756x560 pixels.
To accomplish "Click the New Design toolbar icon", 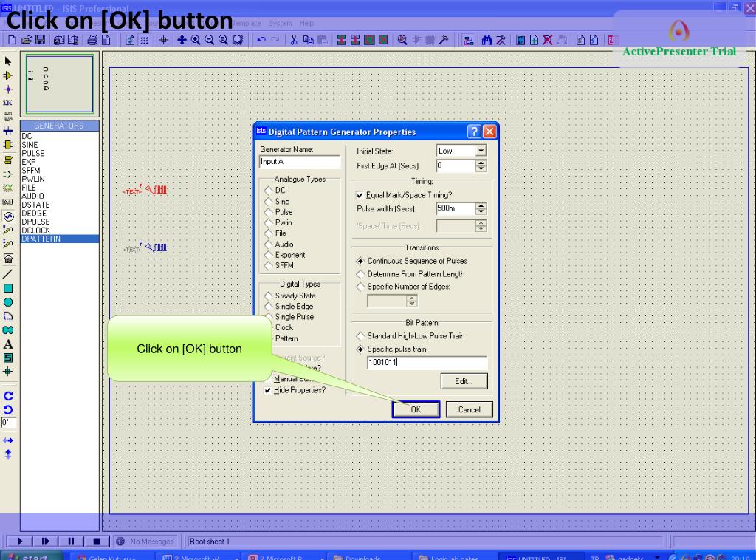I will 12,40.
